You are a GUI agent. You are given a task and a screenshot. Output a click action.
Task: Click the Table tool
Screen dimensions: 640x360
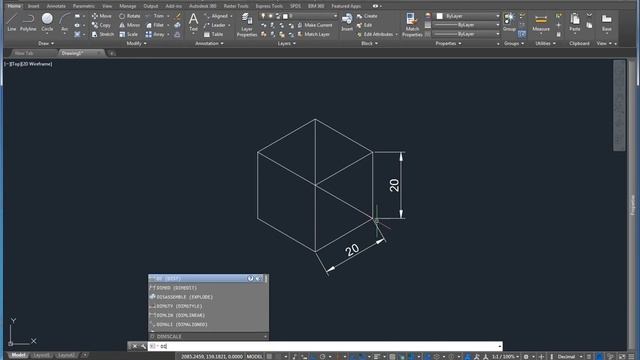point(213,35)
